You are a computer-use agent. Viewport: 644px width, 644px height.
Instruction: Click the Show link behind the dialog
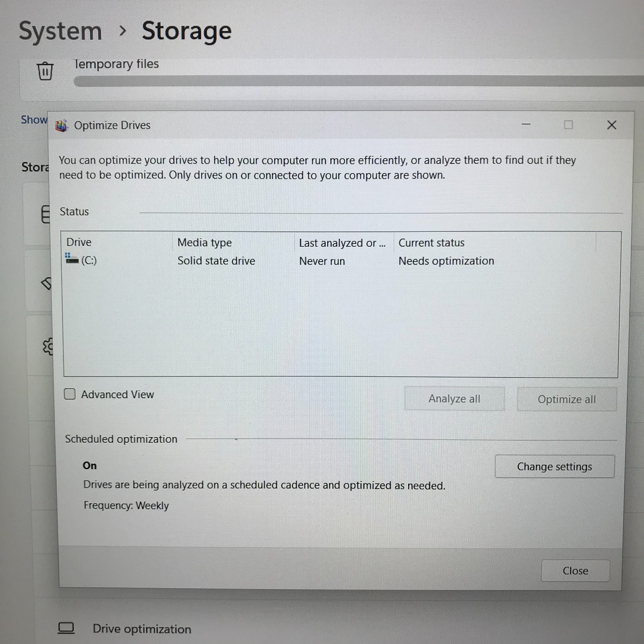click(x=34, y=120)
